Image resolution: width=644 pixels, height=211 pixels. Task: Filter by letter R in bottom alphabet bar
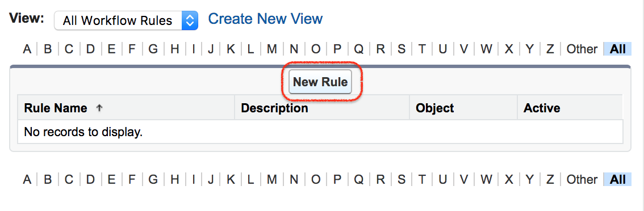click(x=380, y=179)
